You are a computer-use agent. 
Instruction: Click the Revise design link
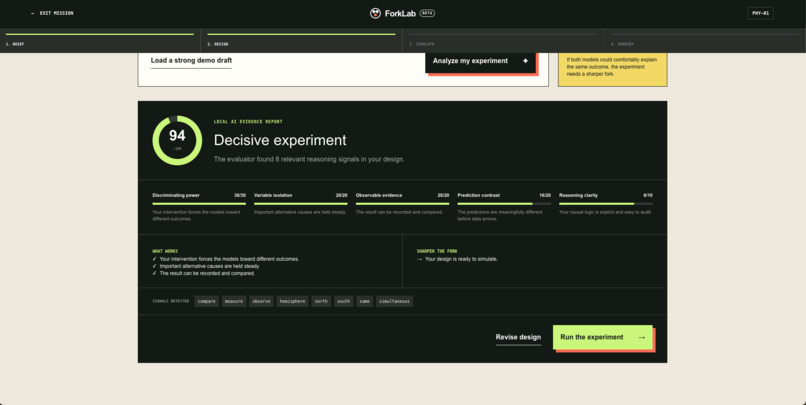(518, 338)
